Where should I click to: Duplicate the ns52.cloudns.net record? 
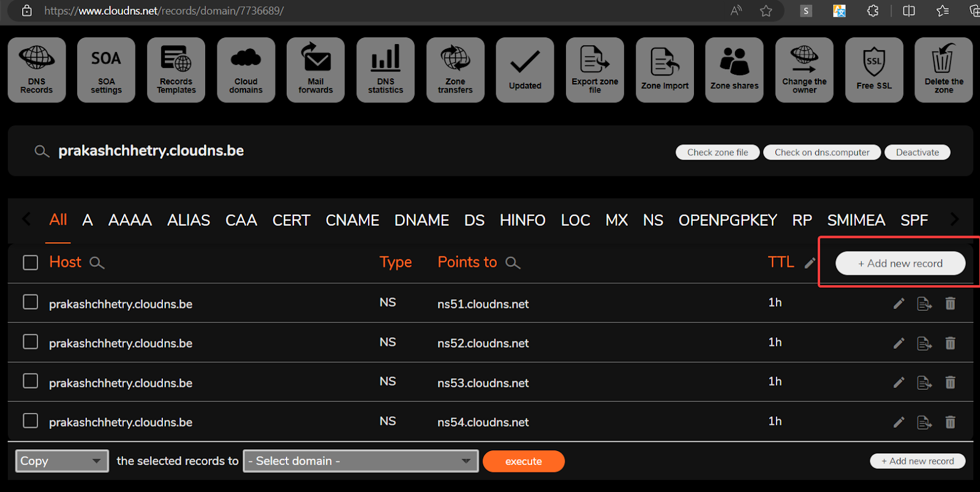click(x=924, y=343)
